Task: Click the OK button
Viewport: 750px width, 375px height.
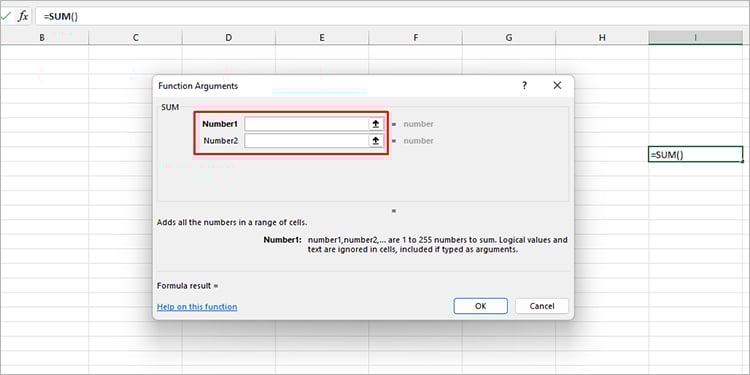Action: (x=480, y=306)
